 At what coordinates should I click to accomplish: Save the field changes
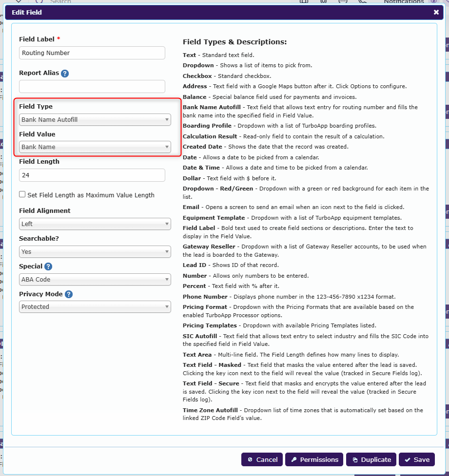pyautogui.click(x=417, y=459)
